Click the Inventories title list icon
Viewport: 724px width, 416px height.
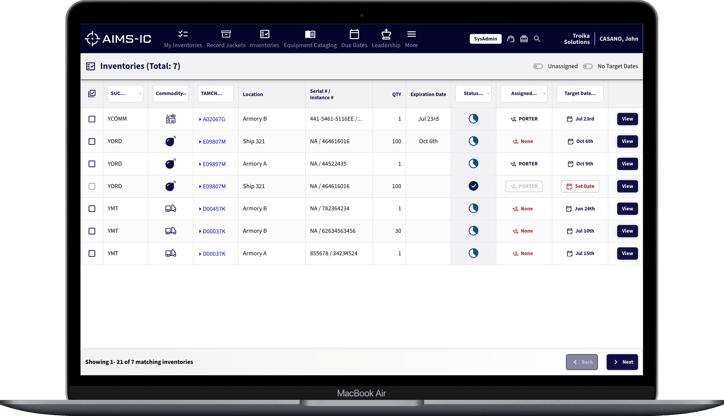(90, 66)
